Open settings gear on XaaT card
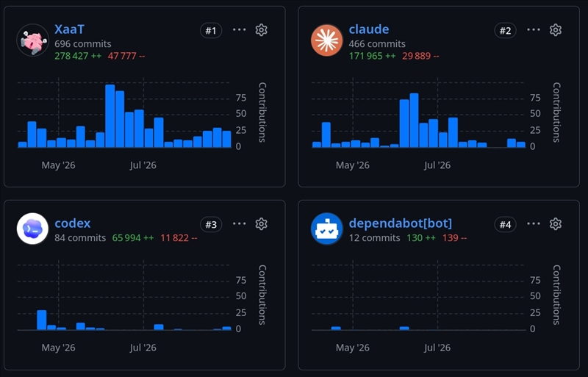588x377 pixels. click(x=262, y=30)
